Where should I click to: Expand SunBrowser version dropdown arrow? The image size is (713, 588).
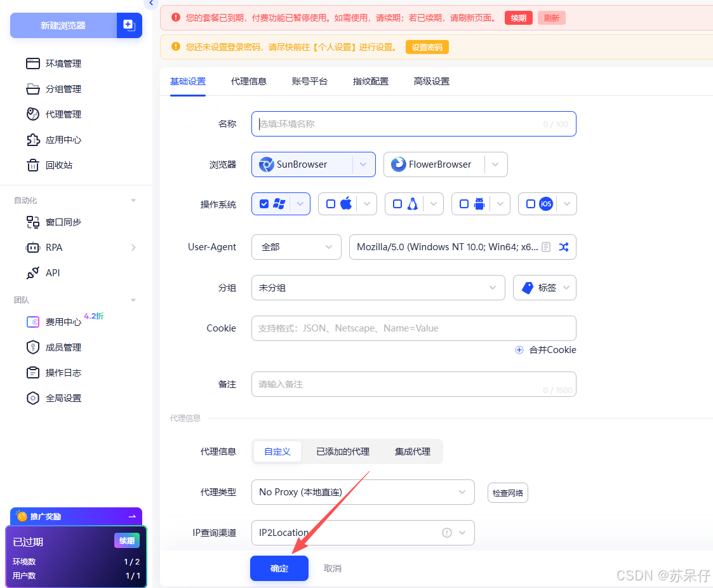tap(363, 164)
